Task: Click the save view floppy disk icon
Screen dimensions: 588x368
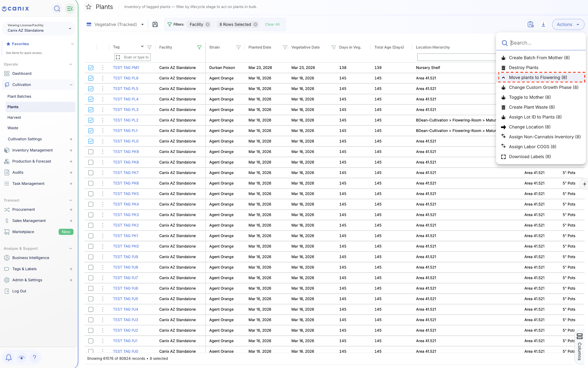Action: pos(155,24)
